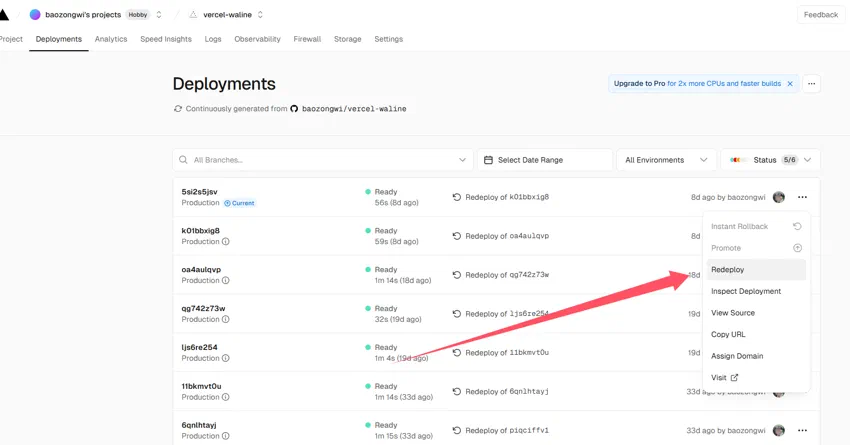Viewport: 850px width, 445px height.
Task: Click redeploy icon beside Redeploy of ljs6re254
Action: pos(456,314)
